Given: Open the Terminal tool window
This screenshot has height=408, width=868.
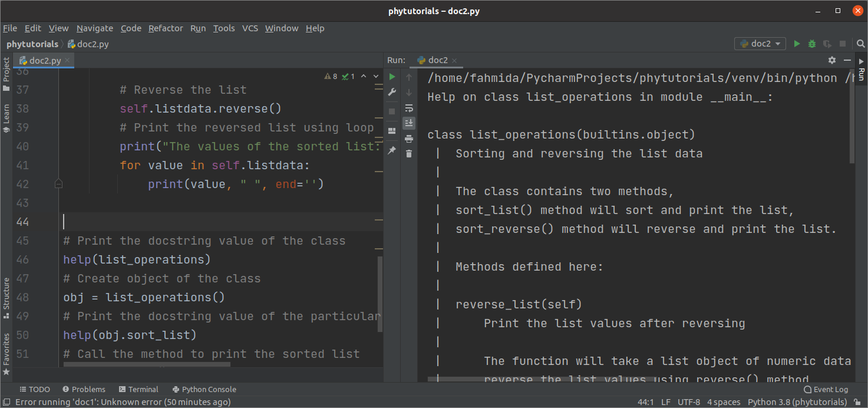Looking at the screenshot, I should tap(138, 389).
